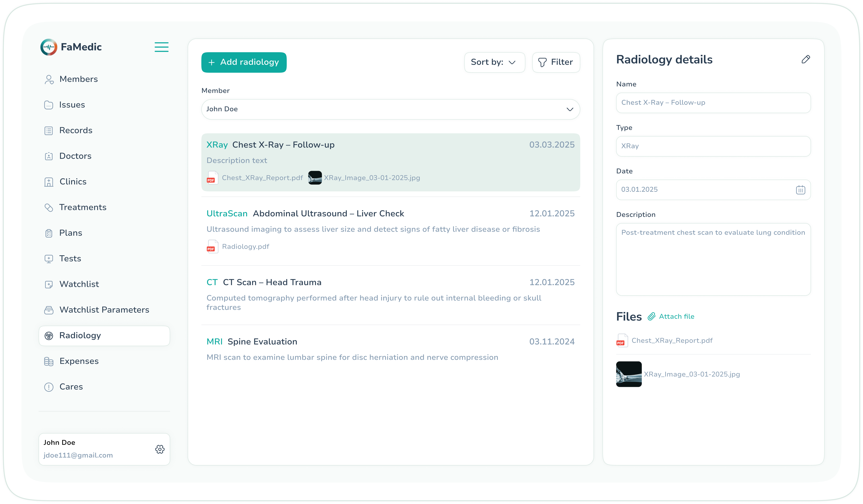Expand the Sort by dropdown
The image size is (863, 504).
(x=495, y=62)
